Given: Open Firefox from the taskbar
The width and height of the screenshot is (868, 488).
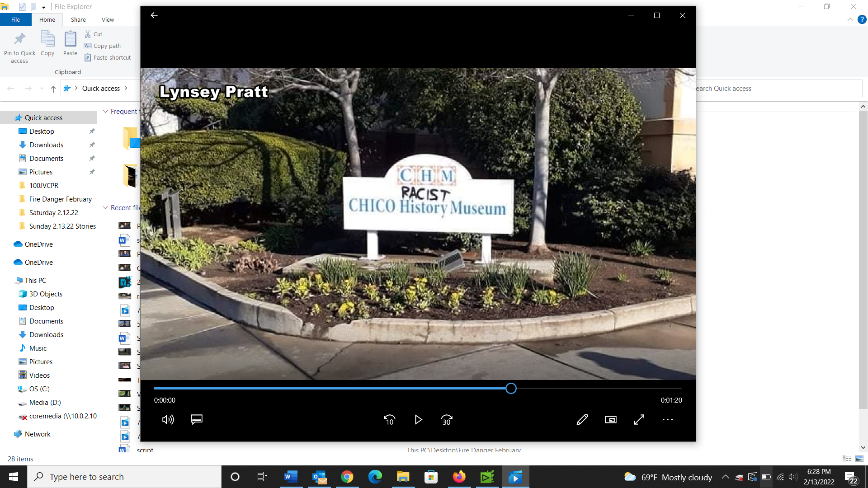Looking at the screenshot, I should click(x=459, y=477).
